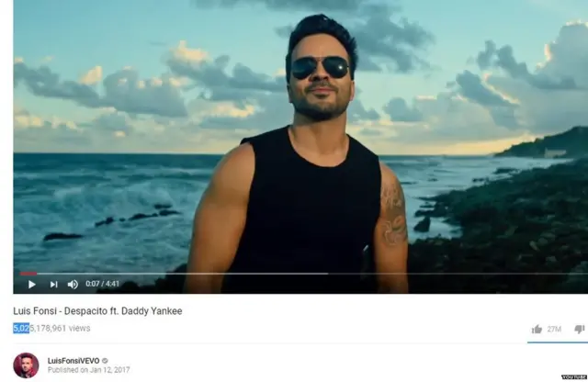Click the blue like-ratio bar under the thumbs
Screen dimensions: 588x382
(x=558, y=343)
